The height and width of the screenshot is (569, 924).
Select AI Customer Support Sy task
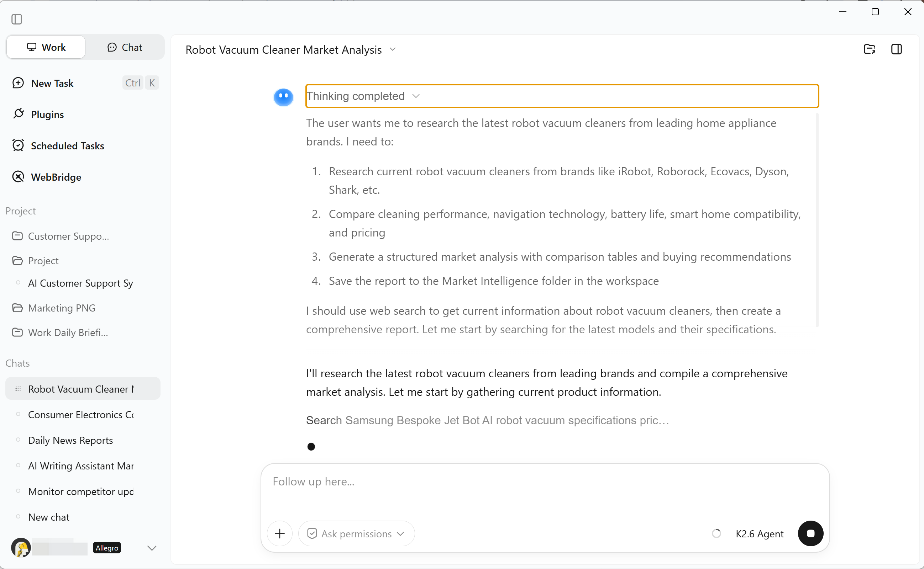point(83,283)
